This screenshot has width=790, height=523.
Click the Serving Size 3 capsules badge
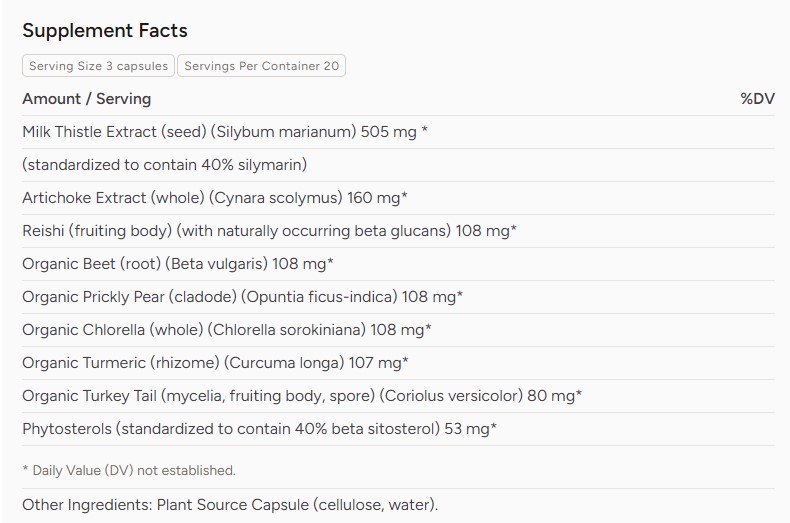coord(98,66)
